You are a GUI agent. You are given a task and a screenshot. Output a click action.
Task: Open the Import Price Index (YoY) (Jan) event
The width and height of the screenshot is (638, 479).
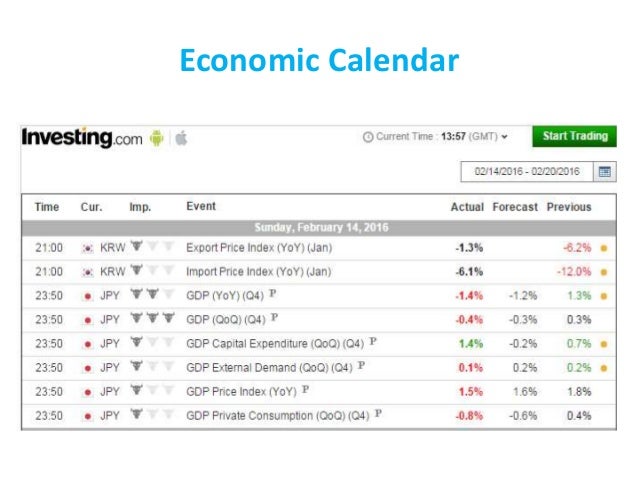258,271
